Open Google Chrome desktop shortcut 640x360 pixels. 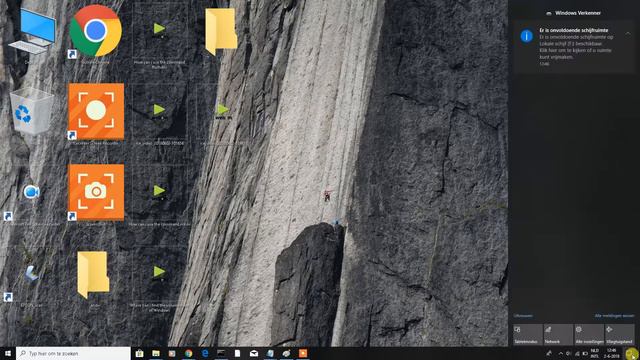click(96, 31)
